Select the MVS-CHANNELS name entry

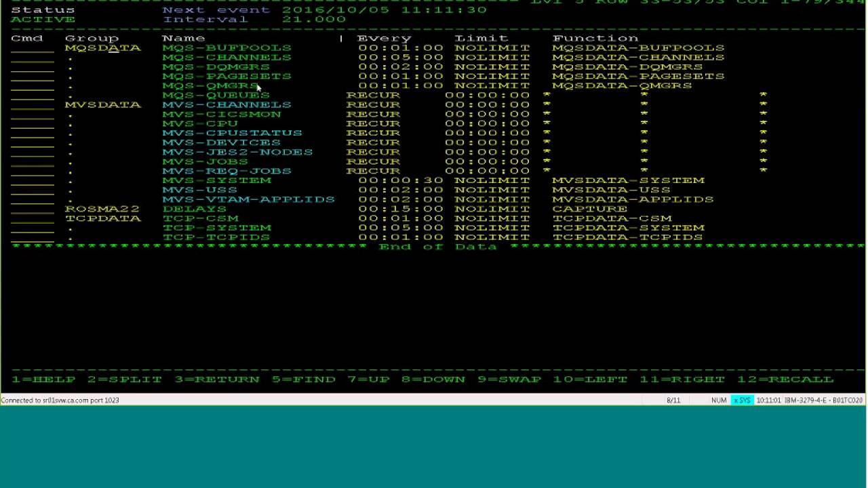(x=227, y=105)
